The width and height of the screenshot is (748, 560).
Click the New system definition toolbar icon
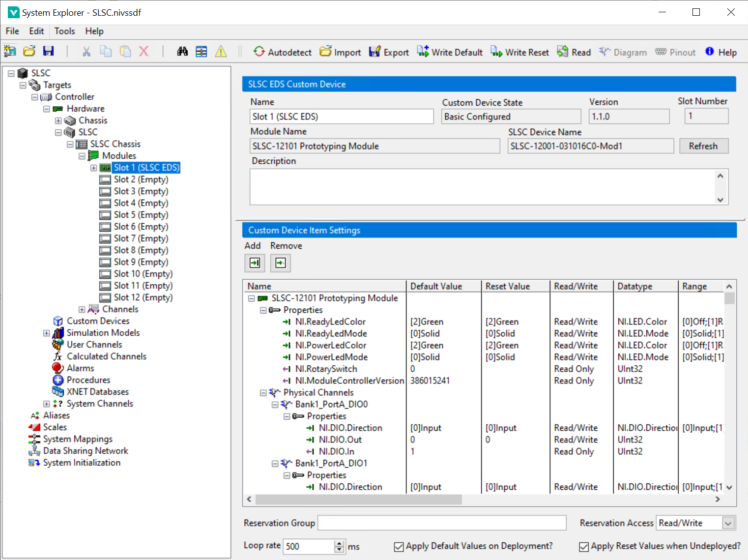coord(10,51)
